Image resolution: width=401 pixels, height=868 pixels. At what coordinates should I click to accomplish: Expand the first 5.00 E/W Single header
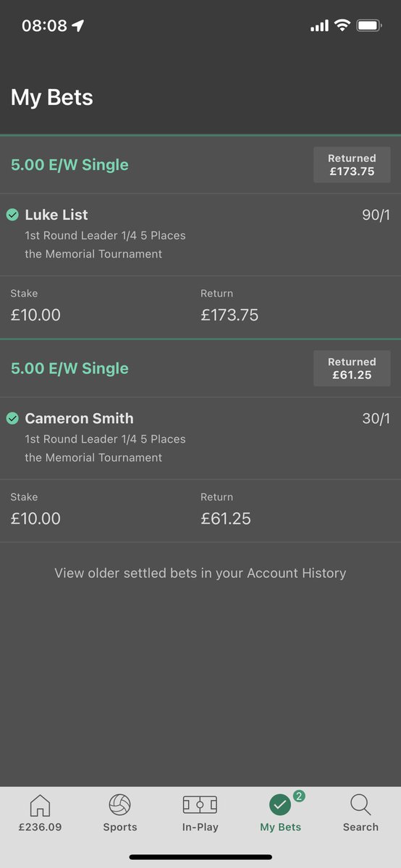(200, 165)
